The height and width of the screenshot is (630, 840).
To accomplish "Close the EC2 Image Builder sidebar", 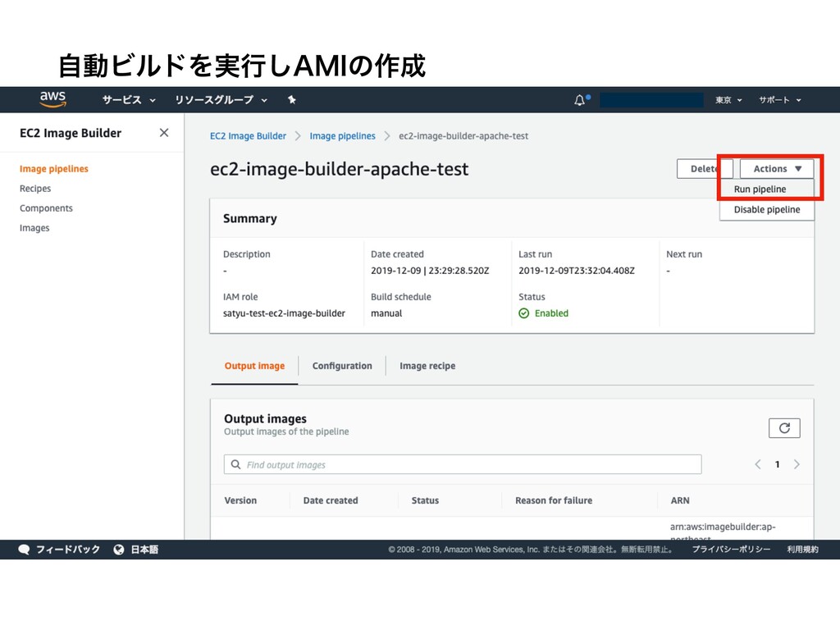I will coord(164,133).
